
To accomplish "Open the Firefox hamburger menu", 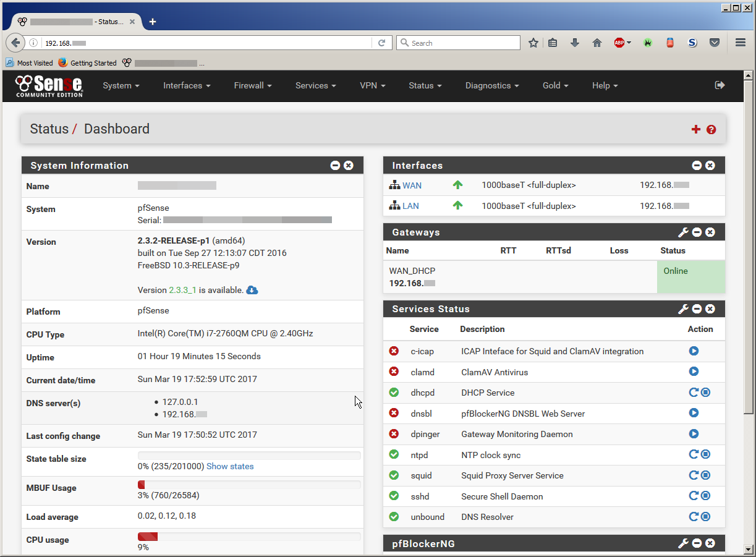I will click(740, 43).
